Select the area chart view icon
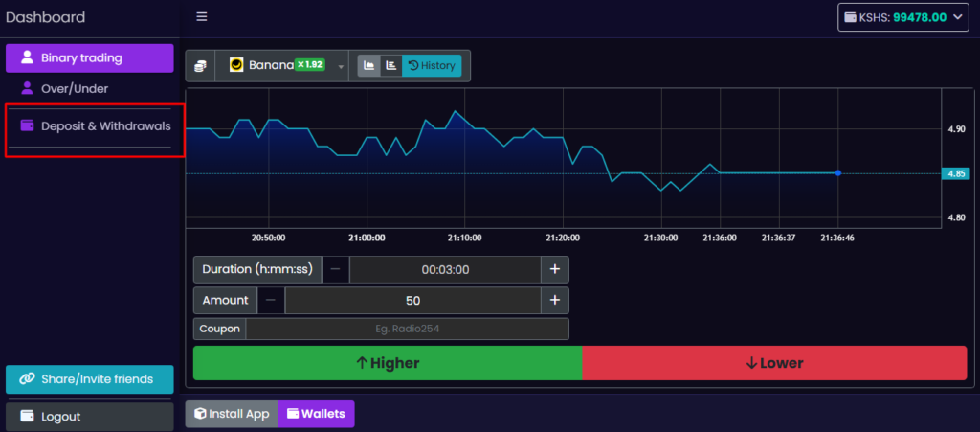 (368, 66)
